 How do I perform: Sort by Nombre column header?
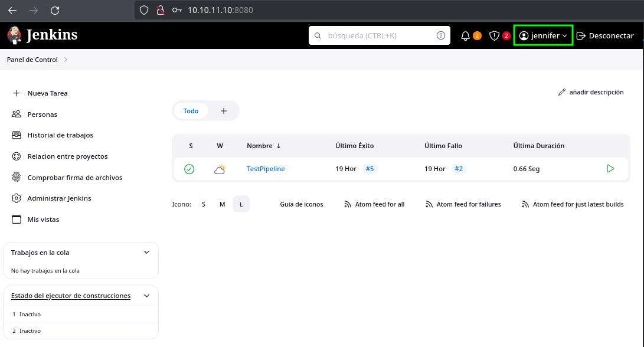coord(264,146)
